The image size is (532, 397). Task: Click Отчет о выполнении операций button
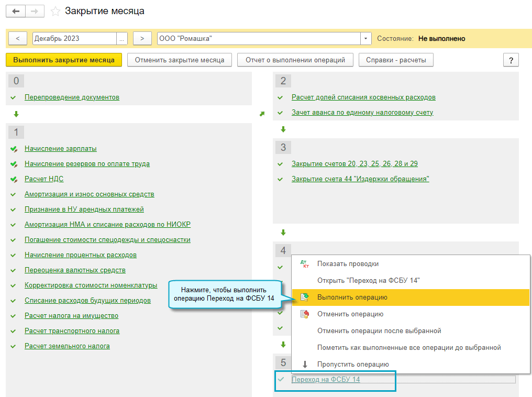tap(295, 60)
